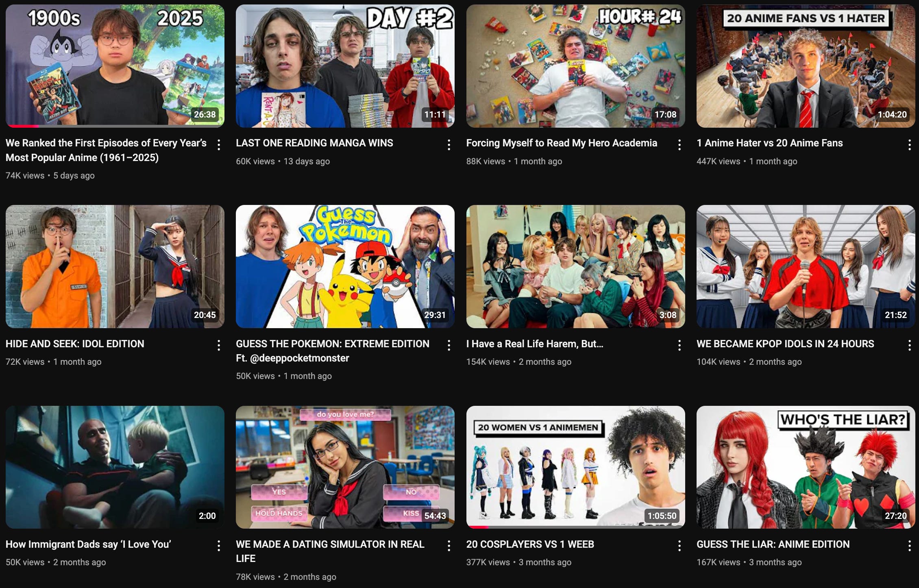Open three-dot menu for WE MADE A DATING SIMULATOR
This screenshot has height=588, width=919.
(x=449, y=546)
